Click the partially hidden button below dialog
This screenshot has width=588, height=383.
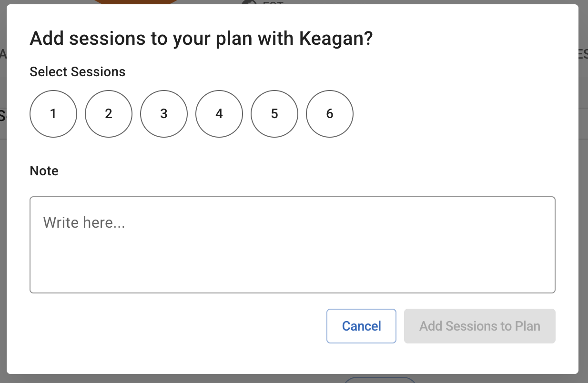tap(380, 380)
